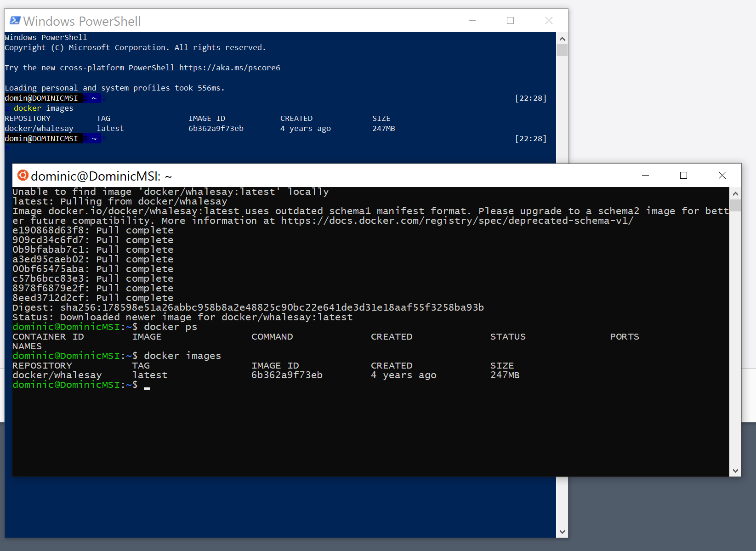Click the aka.ms/pscore6 URL in PowerShell
756x551 pixels.
[x=229, y=68]
